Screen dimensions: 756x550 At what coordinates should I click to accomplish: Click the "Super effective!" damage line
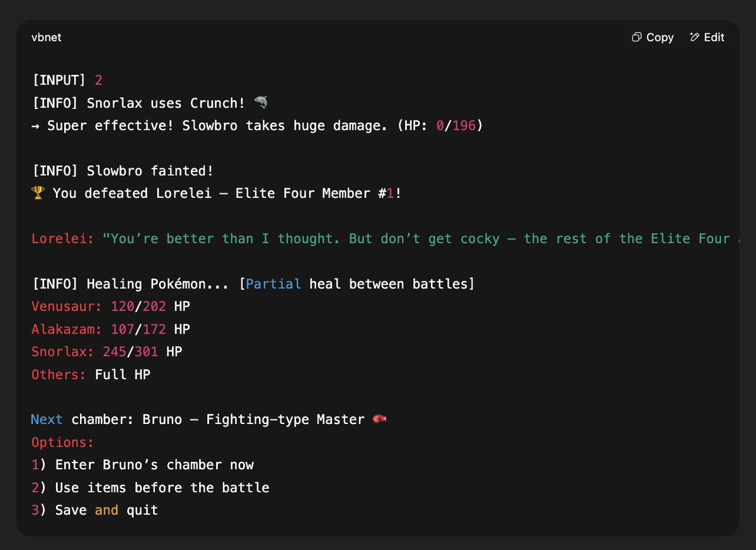click(257, 126)
